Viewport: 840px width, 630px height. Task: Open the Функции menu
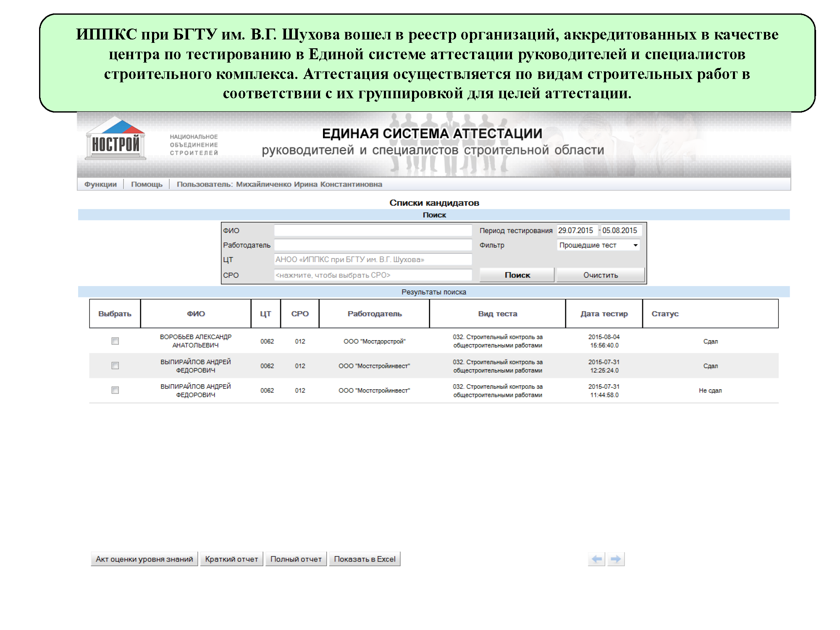(100, 184)
